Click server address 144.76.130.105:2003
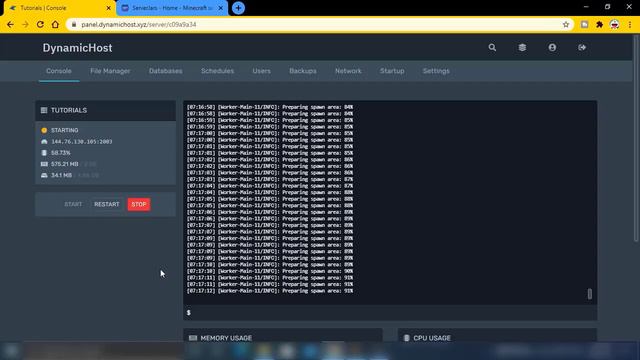640x360 pixels. pos(82,142)
